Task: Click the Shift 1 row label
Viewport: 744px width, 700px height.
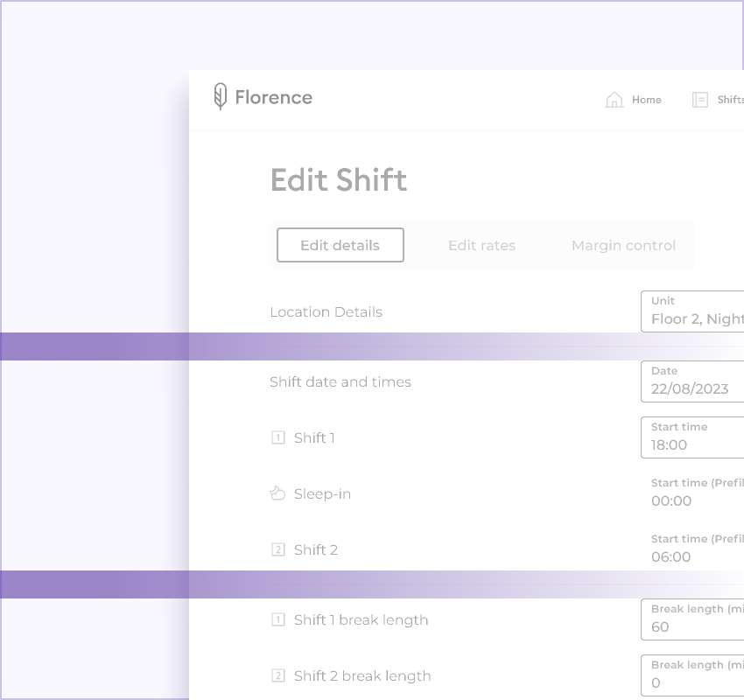Action: (x=314, y=437)
